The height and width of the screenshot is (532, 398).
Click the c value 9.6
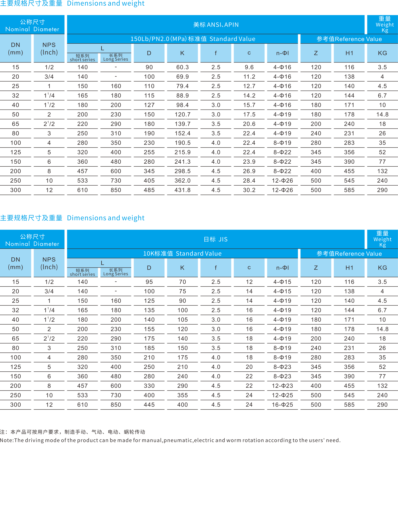249,67
